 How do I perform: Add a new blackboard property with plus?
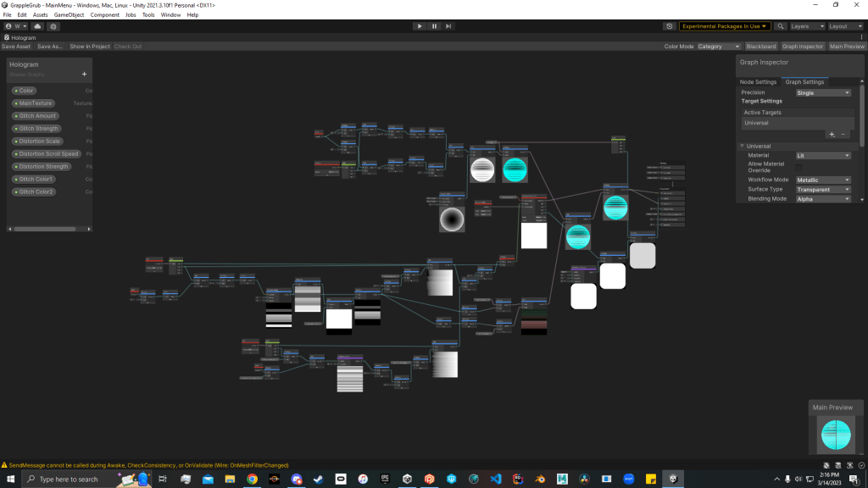tap(84, 75)
